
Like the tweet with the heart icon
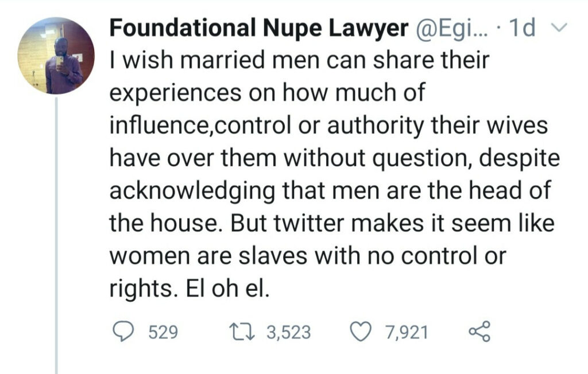point(361,332)
